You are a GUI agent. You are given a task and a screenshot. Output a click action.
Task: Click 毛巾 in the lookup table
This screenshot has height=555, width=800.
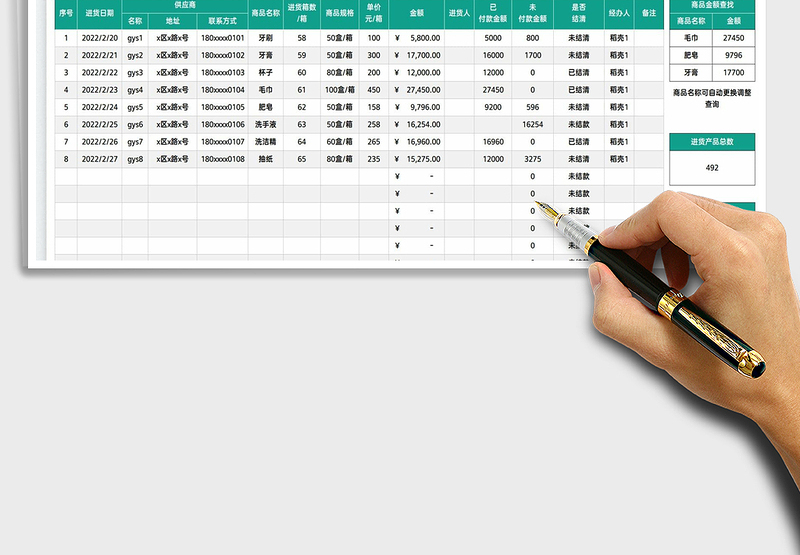(x=691, y=38)
